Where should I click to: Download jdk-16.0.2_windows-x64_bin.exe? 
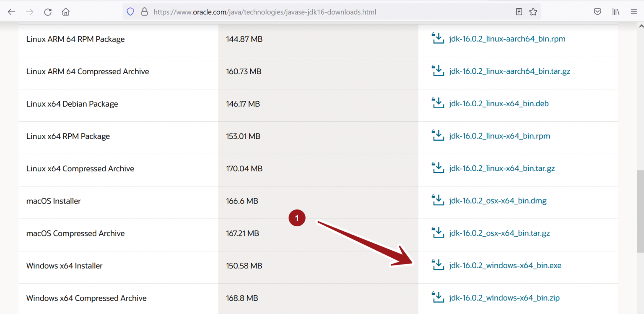point(505,266)
